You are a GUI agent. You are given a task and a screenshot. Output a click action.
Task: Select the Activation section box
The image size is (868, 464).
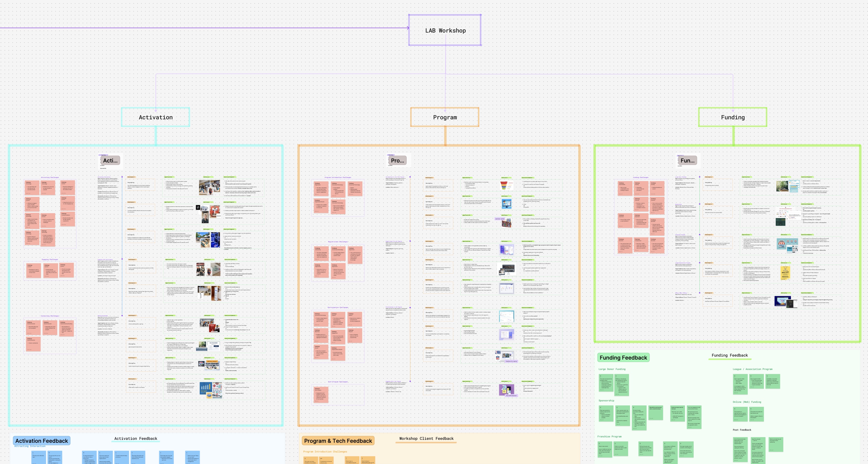pyautogui.click(x=156, y=117)
